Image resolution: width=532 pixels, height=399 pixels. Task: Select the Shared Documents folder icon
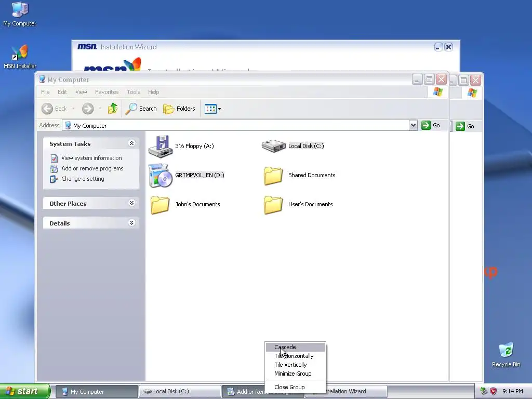(x=273, y=176)
